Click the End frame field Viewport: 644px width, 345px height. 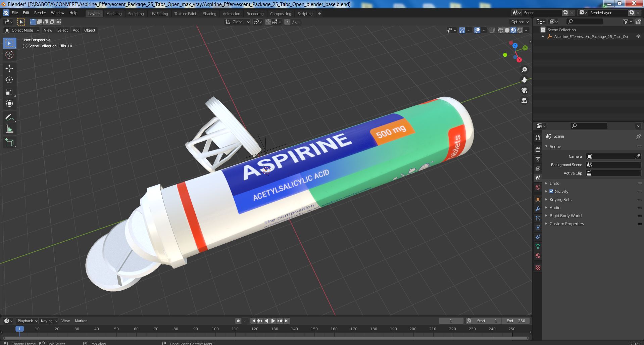[x=516, y=321]
